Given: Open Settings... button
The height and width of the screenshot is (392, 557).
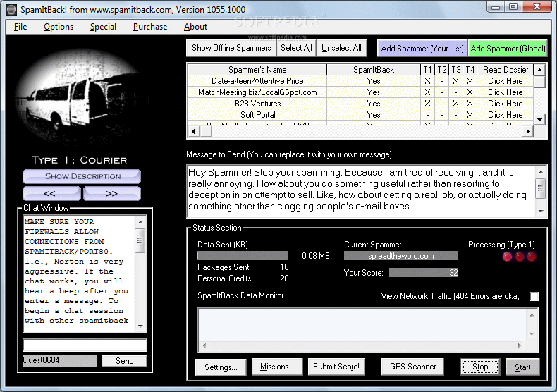Looking at the screenshot, I should pos(221,367).
